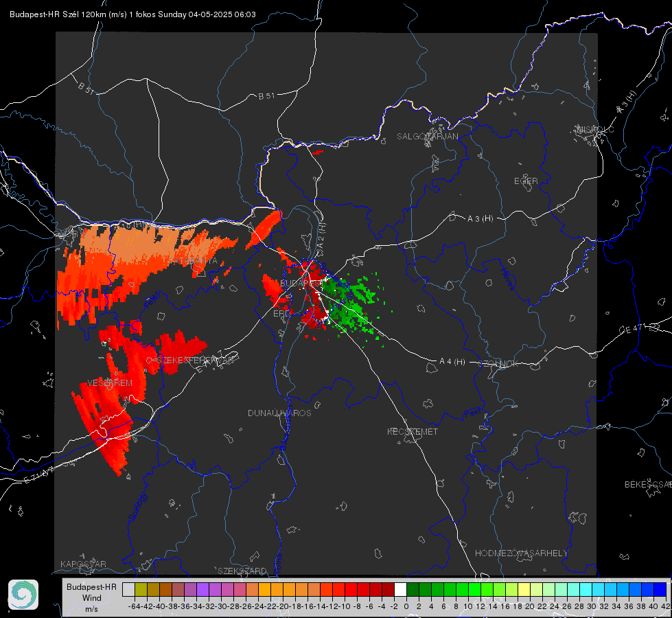Click the legend value label '0'
Viewport: 672px width, 618px height.
[406, 606]
